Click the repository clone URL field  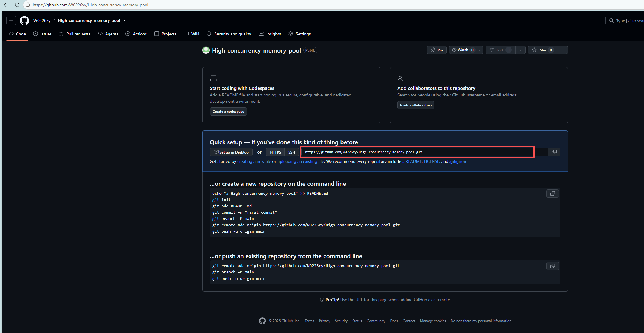coord(425,152)
